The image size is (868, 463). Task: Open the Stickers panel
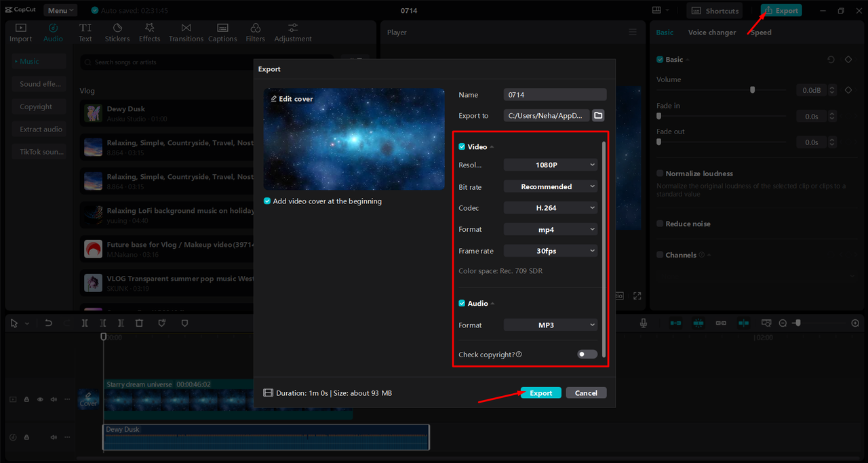click(117, 33)
